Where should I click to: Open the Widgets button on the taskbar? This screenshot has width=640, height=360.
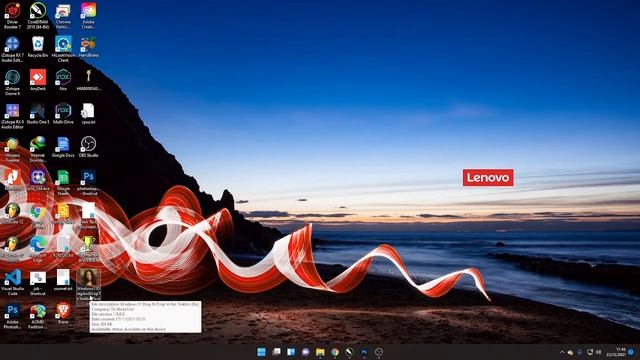[291, 352]
